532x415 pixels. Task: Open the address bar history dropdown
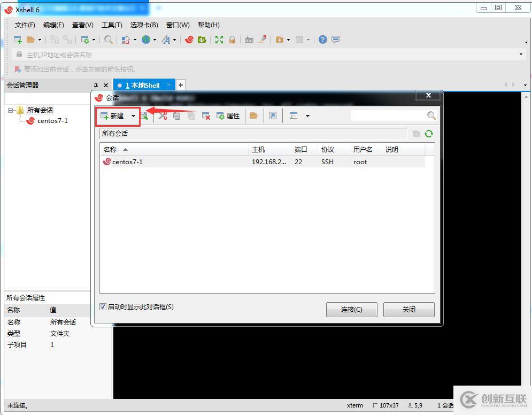tap(521, 55)
